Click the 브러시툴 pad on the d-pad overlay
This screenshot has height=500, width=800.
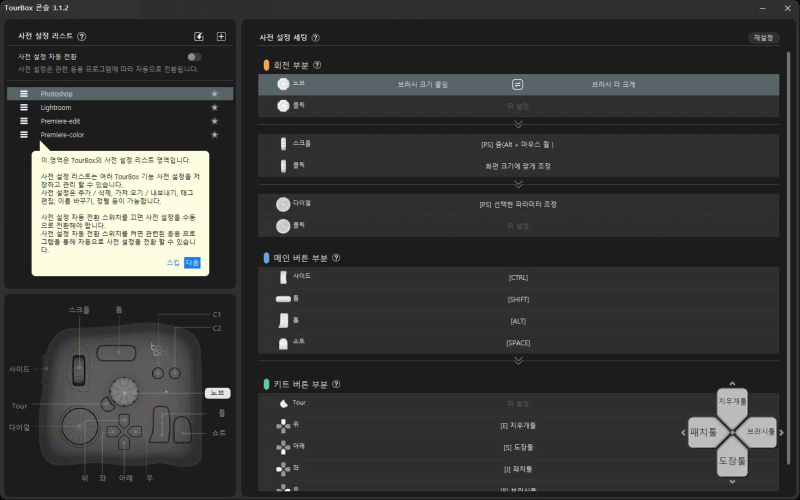pos(759,432)
